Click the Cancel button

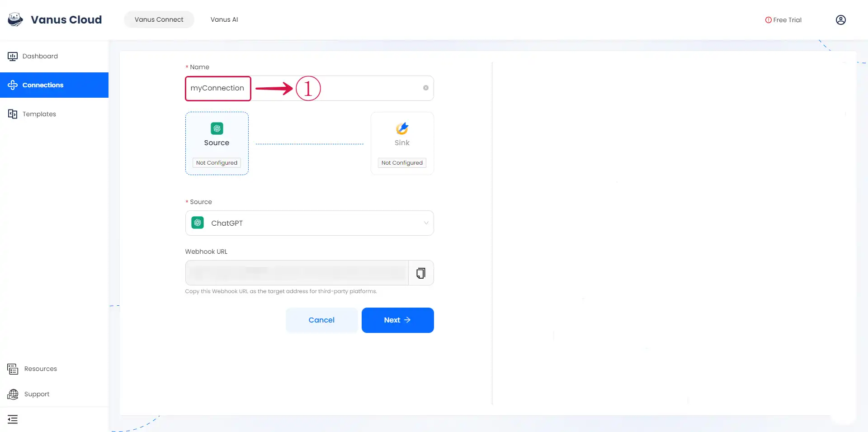[321, 320]
